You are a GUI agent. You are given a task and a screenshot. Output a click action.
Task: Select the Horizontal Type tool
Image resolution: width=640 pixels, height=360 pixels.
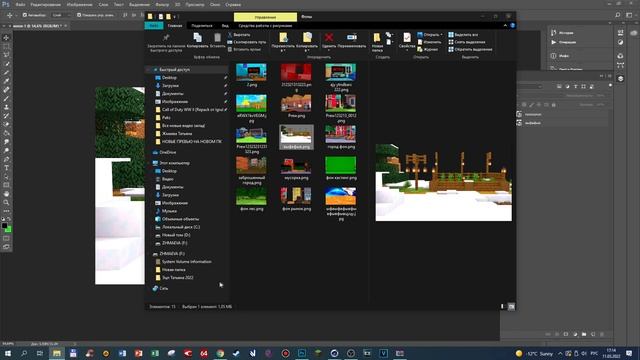pyautogui.click(x=6, y=168)
